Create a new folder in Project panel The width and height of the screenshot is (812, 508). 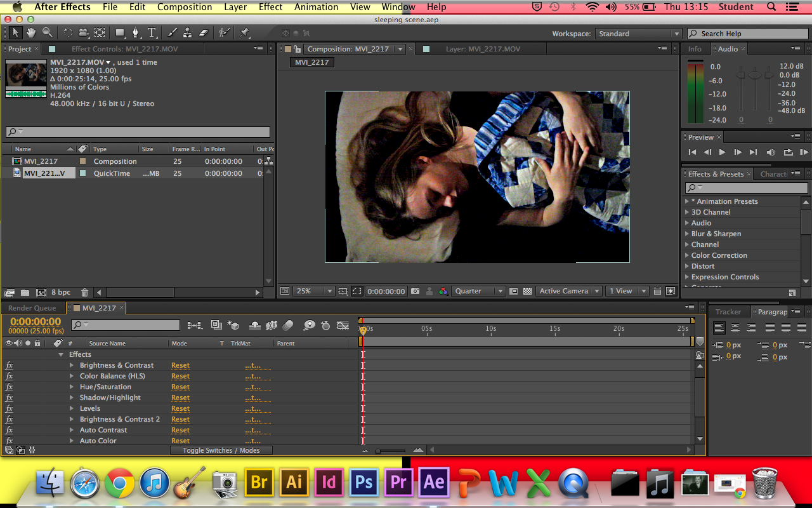click(x=25, y=293)
